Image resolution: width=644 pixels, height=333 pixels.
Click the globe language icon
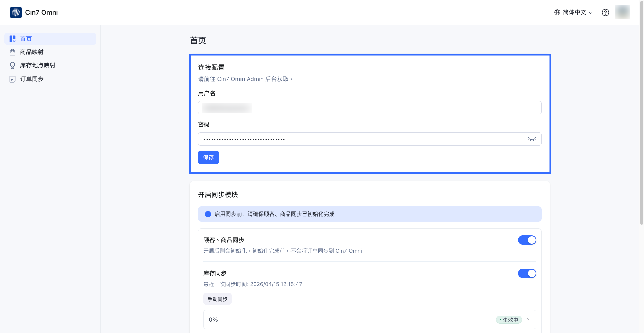pos(557,12)
